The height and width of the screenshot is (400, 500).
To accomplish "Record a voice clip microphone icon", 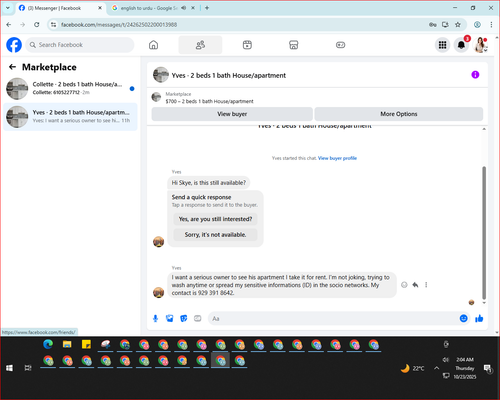I will click(x=155, y=319).
